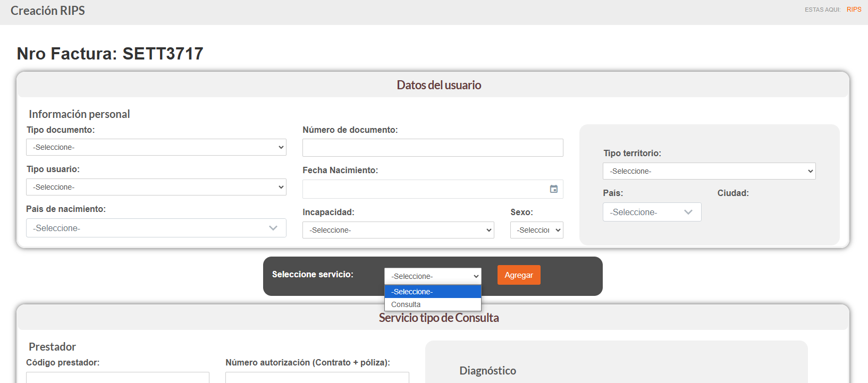Screen dimensions: 868x383
Task: Click the Agregar button
Action: [x=519, y=275]
